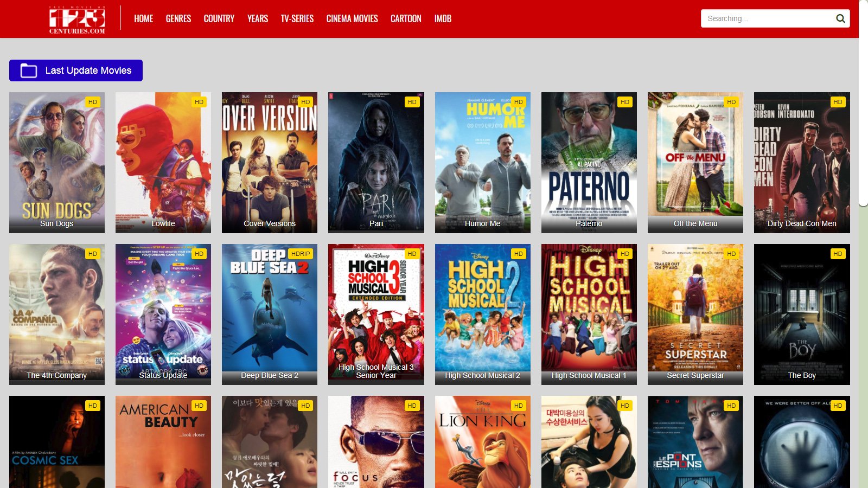Click the folder icon beside Last Update Movies
Screen dimensions: 868x488
[x=29, y=70]
